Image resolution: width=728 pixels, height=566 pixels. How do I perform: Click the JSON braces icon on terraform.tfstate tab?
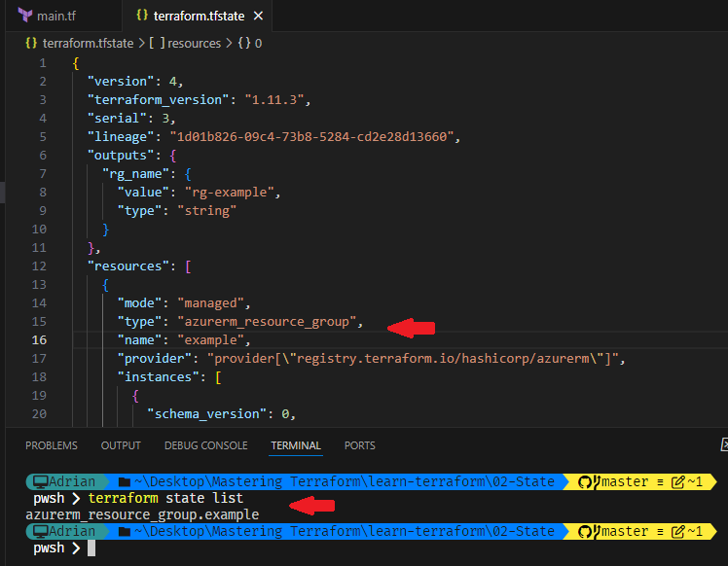click(142, 15)
